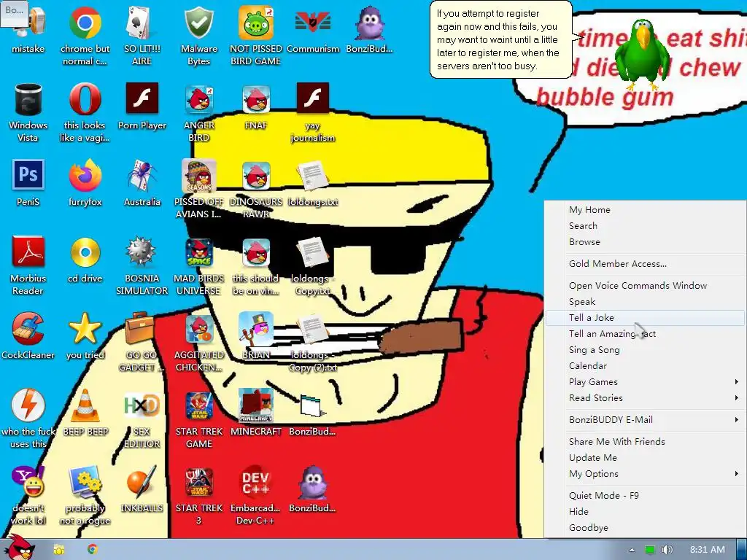747x560 pixels.
Task: Choose 'Hide' in the context menu
Action: [x=645, y=512]
